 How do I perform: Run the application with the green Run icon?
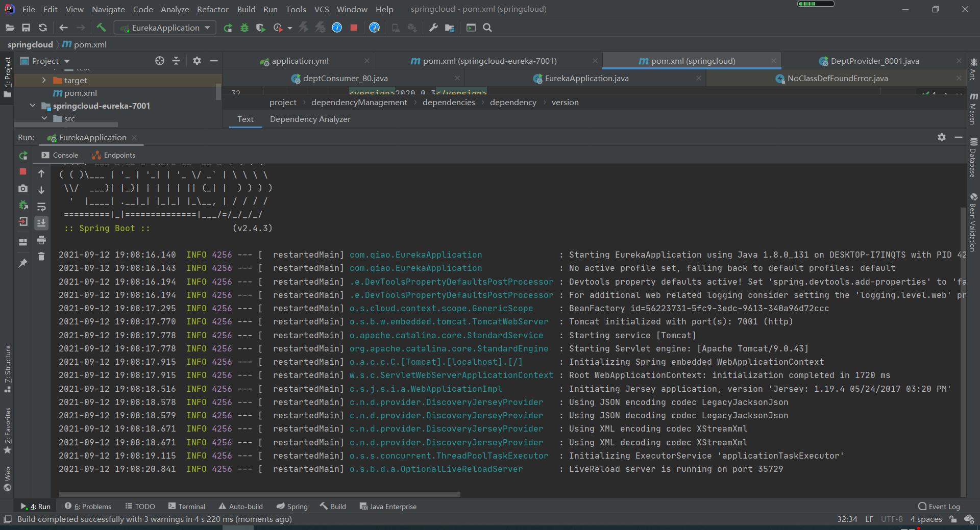(x=228, y=28)
